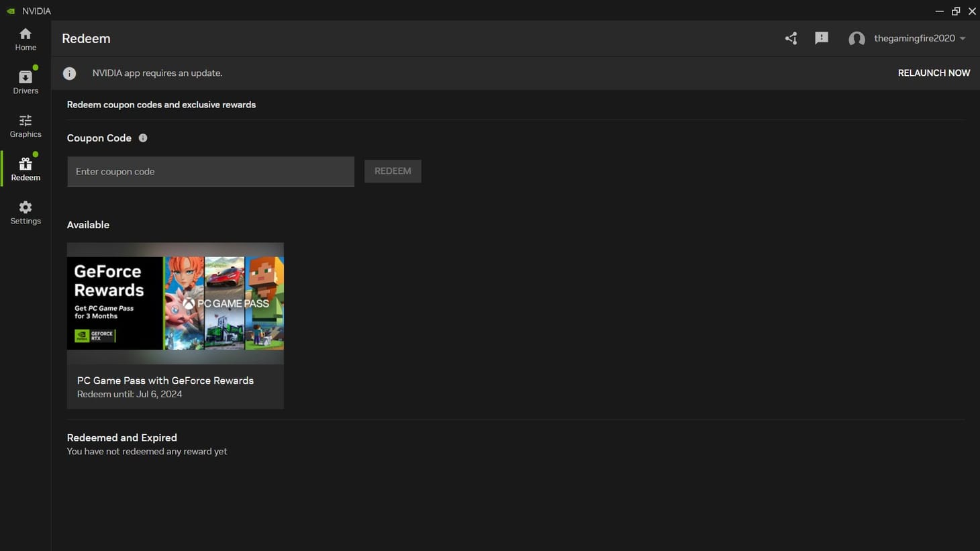Open the Graphics settings icon

(25, 119)
